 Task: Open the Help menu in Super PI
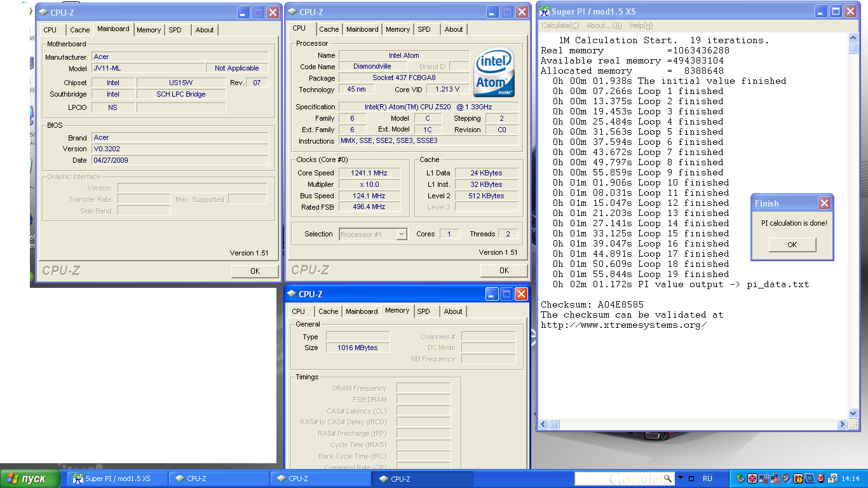coord(641,25)
